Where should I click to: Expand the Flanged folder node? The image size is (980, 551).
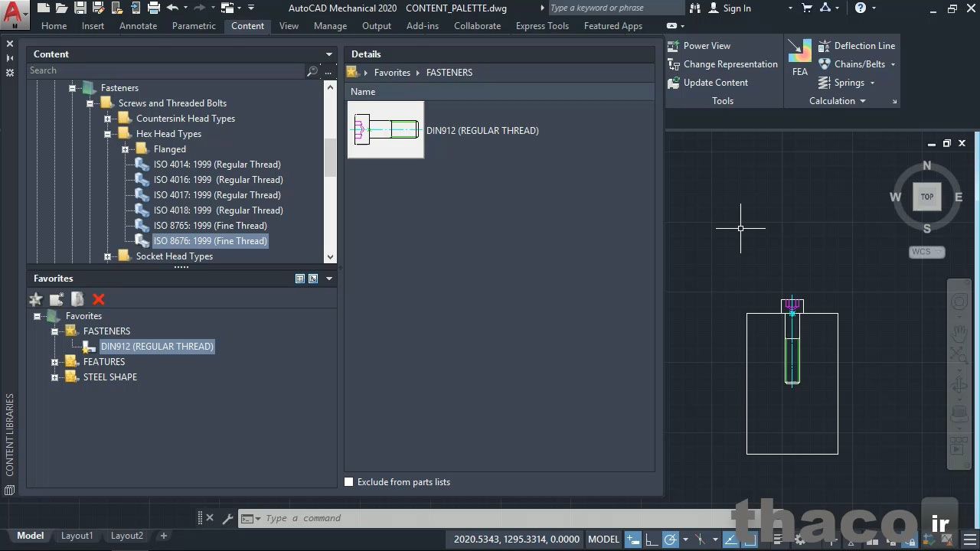(x=126, y=149)
